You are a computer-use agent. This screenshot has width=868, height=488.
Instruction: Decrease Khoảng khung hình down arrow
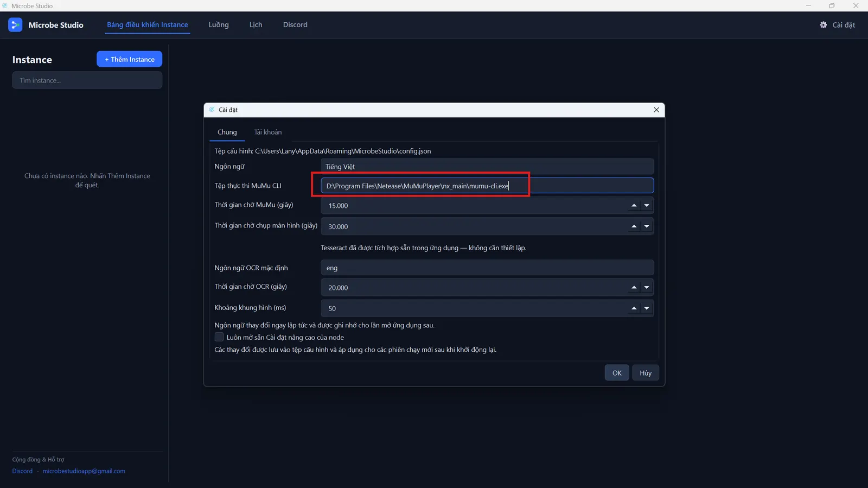tap(647, 308)
